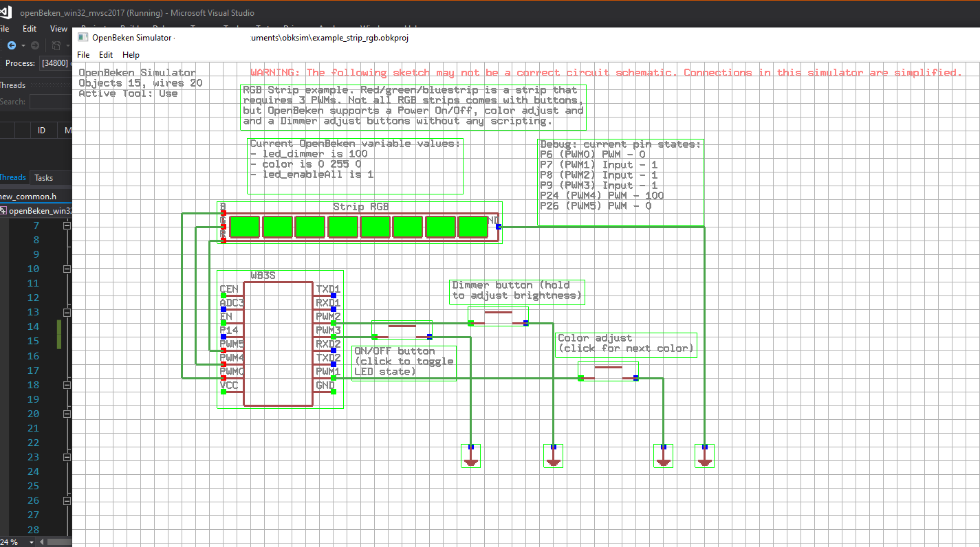Screen dimensions: 980x547
Task: Click the OpenBeken Simulator window icon
Action: click(83, 38)
